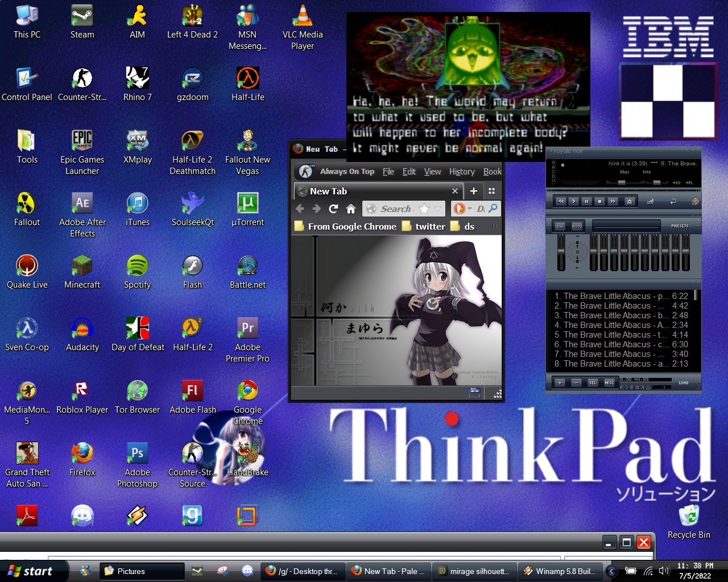
Task: Open Winamp playlist SEL menu
Action: tap(593, 383)
